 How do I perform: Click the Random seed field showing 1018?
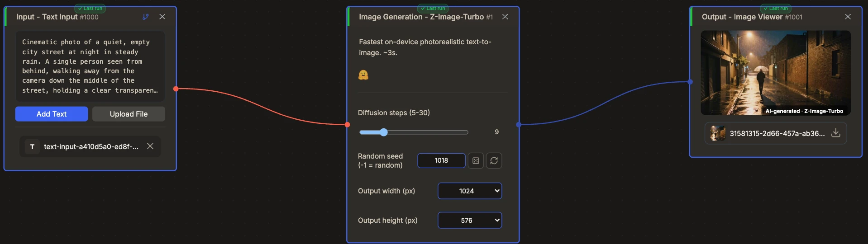(x=441, y=160)
